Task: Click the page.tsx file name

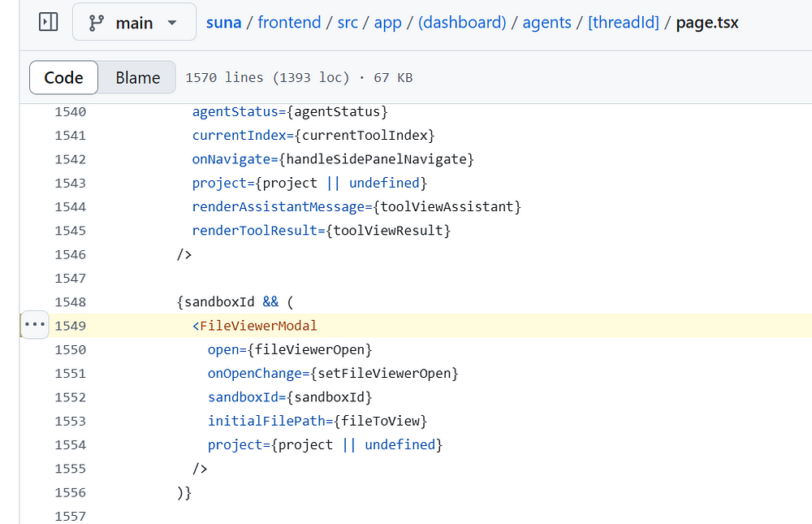Action: point(707,23)
